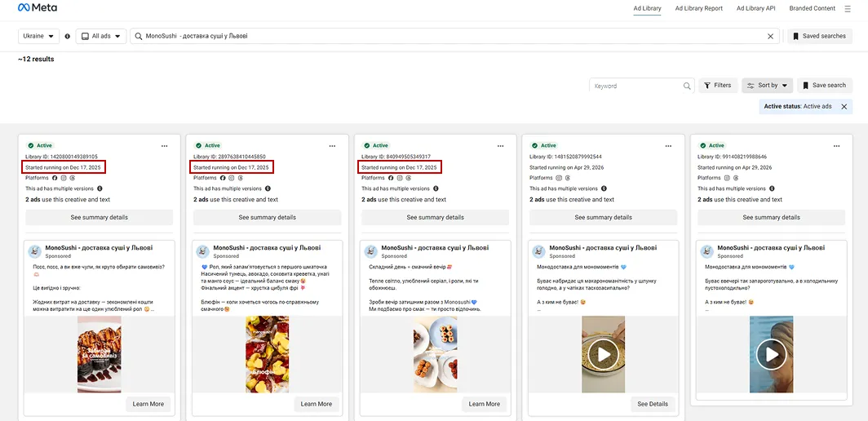The height and width of the screenshot is (421, 868).
Task: Click the Instagram platform icon on ad 2897638410445850
Action: click(232, 178)
